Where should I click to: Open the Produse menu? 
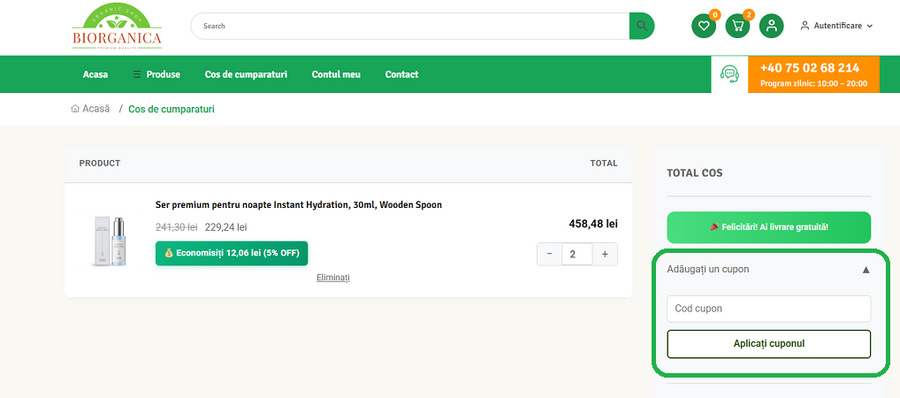tap(156, 74)
